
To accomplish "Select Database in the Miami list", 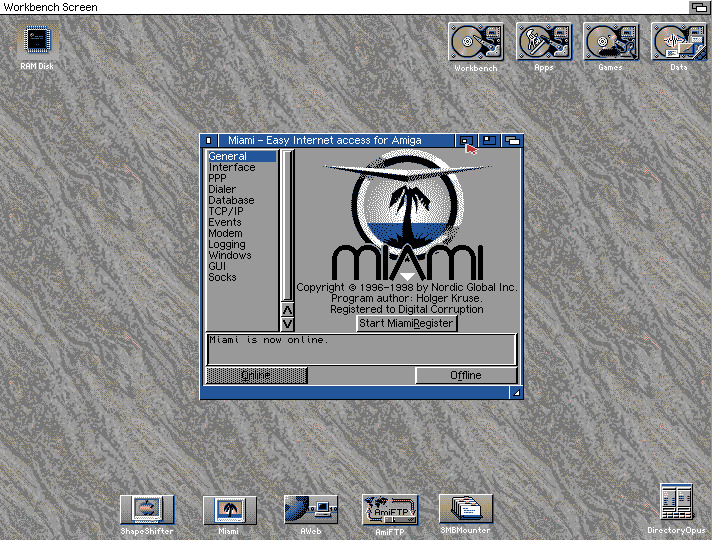I will click(242, 200).
